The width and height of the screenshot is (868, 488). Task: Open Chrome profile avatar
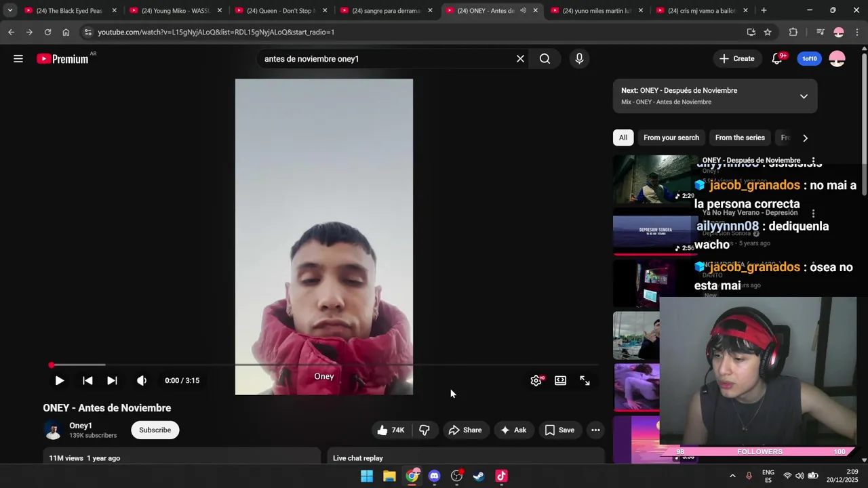point(839,32)
